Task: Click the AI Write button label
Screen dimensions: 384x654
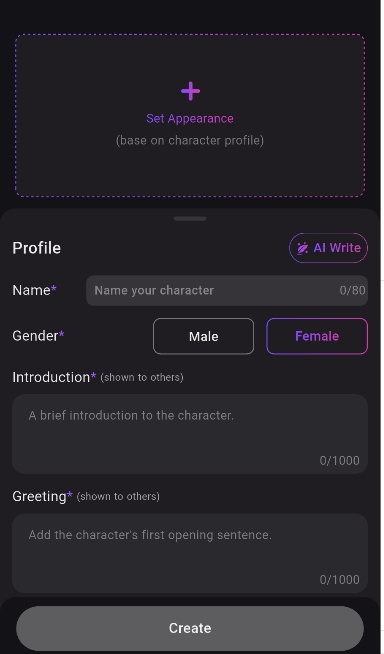Action: [x=337, y=248]
